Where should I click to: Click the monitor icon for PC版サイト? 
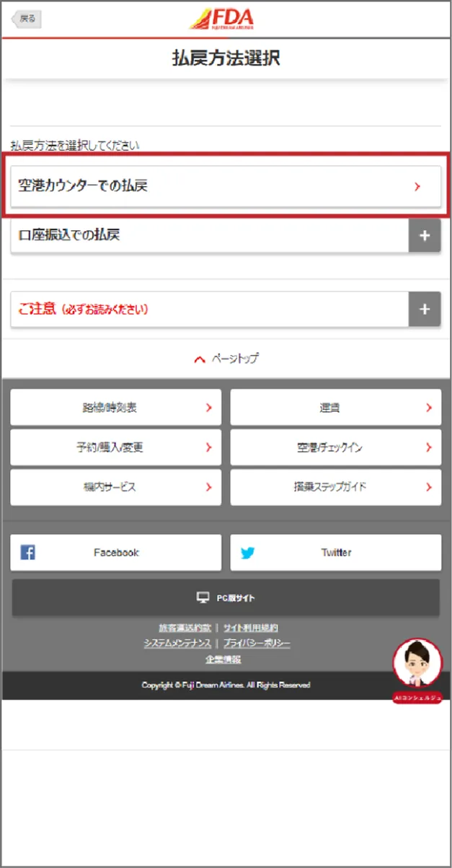tap(203, 597)
